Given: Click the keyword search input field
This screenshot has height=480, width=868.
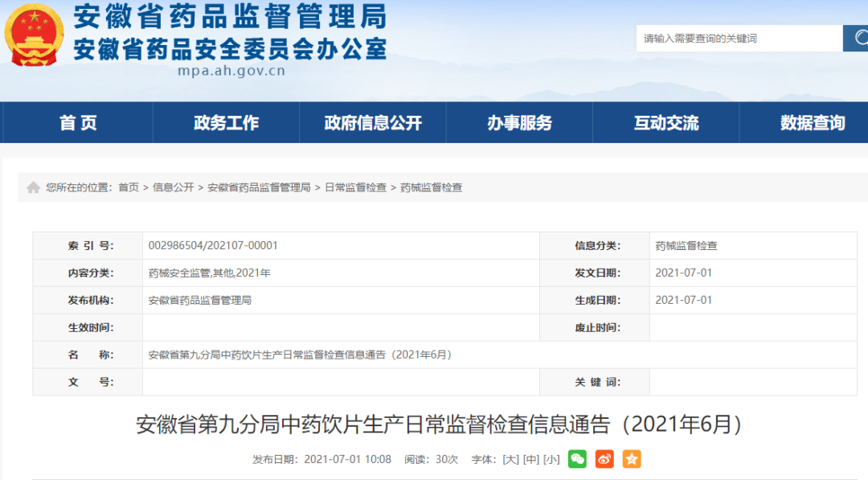Looking at the screenshot, I should (x=738, y=38).
